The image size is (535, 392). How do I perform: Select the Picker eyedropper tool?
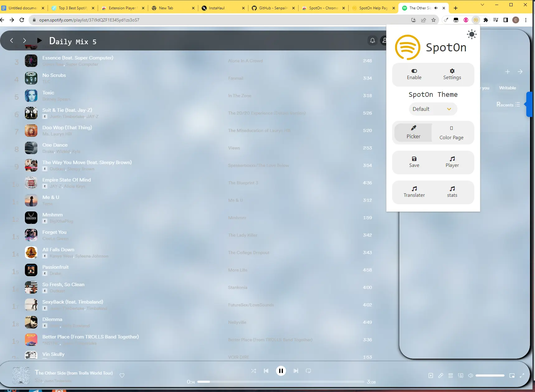click(x=413, y=132)
